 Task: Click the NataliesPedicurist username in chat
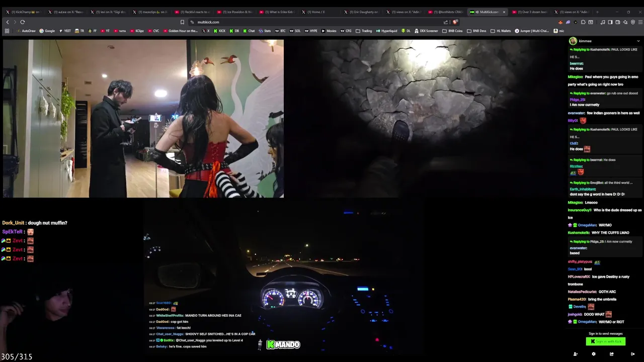[582, 292]
